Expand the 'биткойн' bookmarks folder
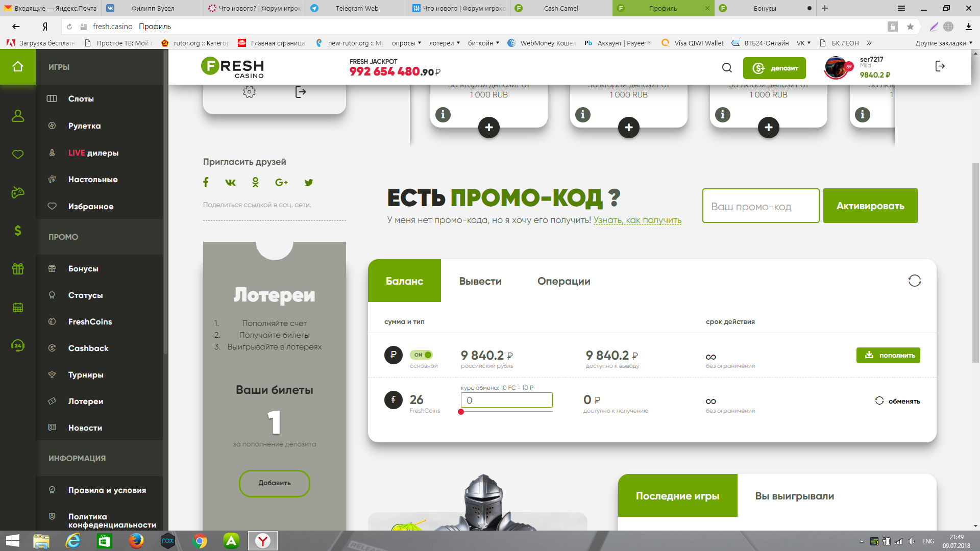 [483, 43]
